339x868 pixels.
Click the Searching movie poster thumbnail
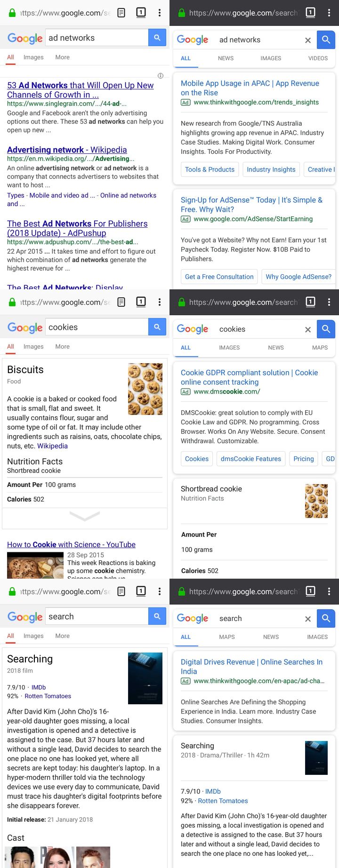[x=145, y=678]
